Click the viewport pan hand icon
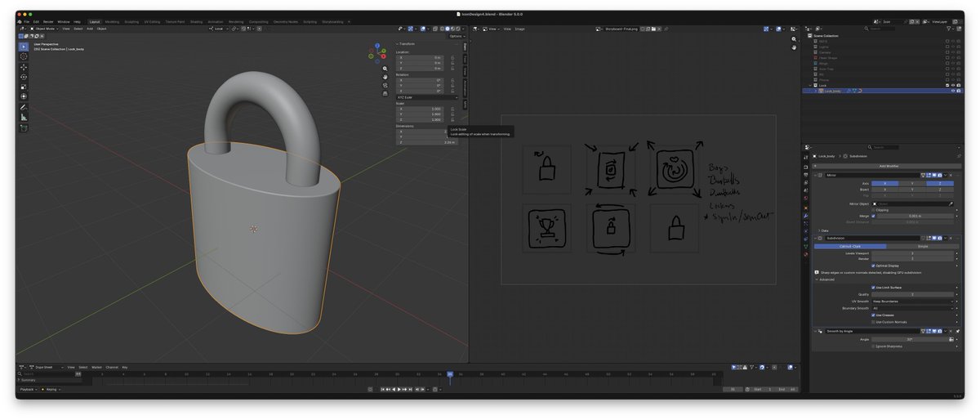 tap(385, 77)
